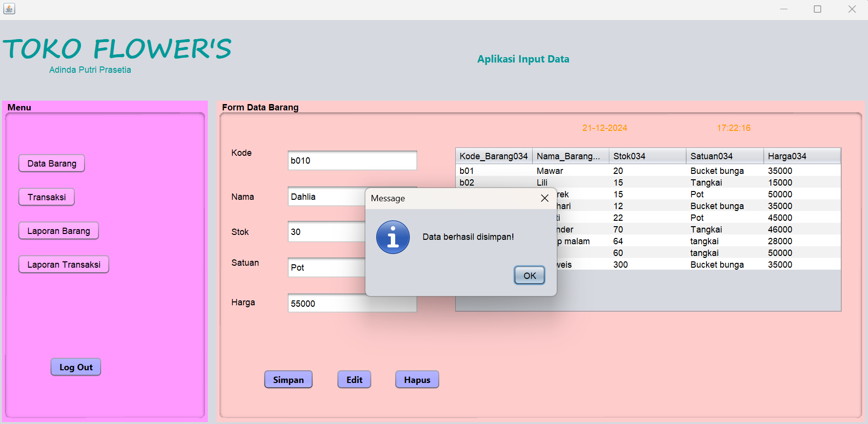
Task: Open Laporan Transaksi report
Action: [x=63, y=265]
